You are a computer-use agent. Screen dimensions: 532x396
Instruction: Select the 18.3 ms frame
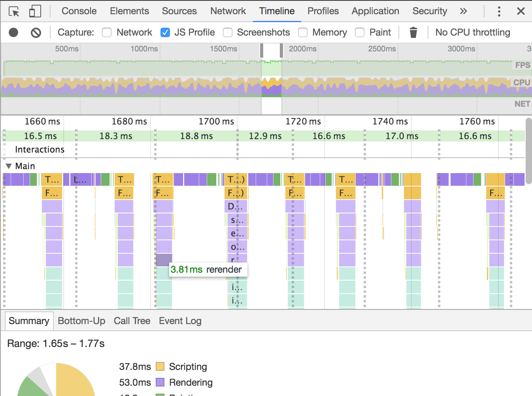click(116, 136)
